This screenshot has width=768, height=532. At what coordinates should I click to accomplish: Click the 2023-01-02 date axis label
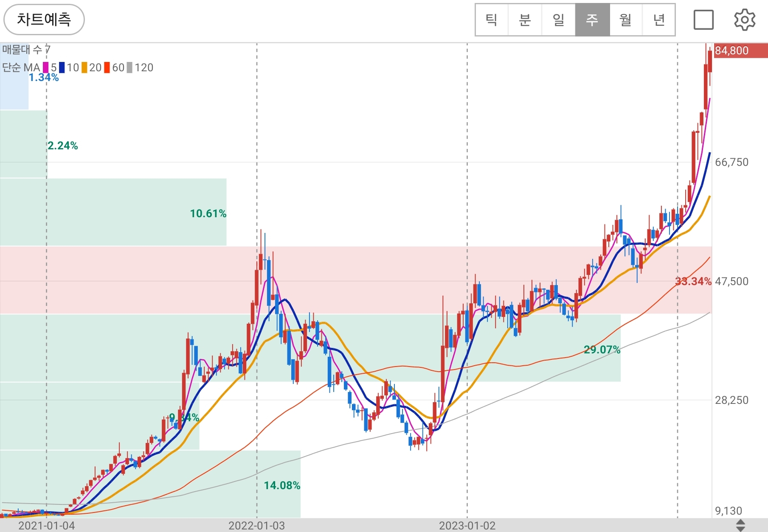click(467, 526)
